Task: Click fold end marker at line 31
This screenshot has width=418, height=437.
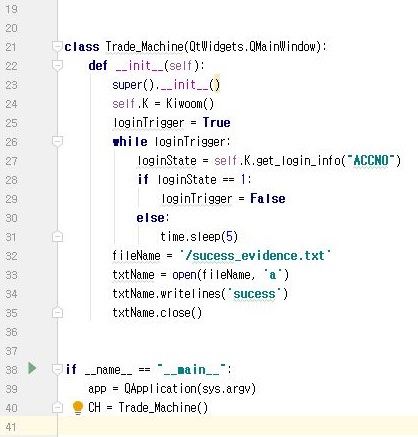Action: [x=57, y=237]
